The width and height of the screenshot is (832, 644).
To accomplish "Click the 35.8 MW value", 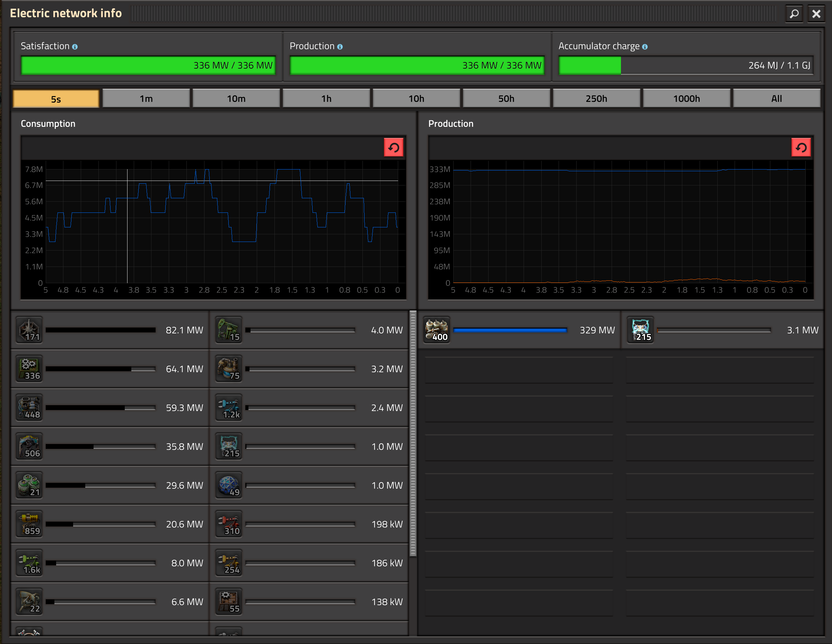I will (184, 447).
